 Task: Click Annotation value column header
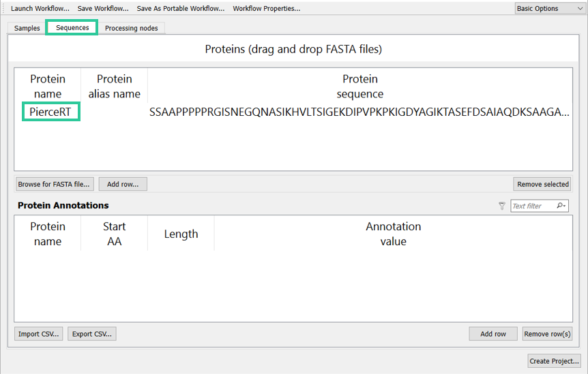(x=394, y=234)
